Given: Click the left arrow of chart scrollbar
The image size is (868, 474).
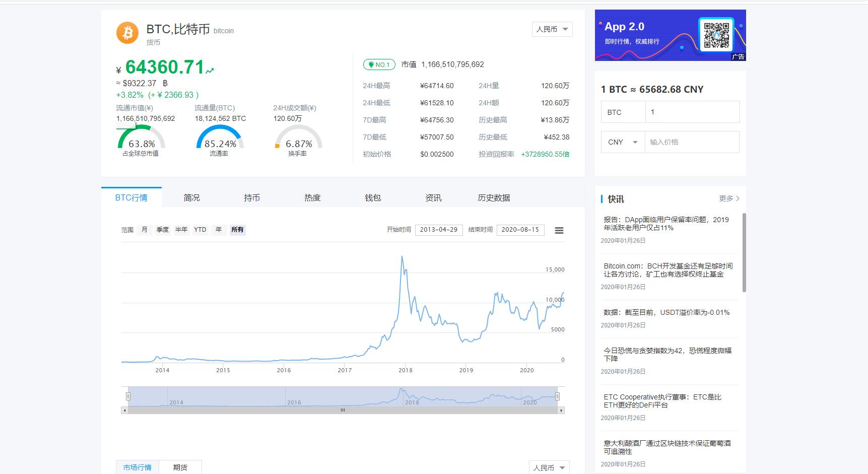Looking at the screenshot, I should (124, 411).
